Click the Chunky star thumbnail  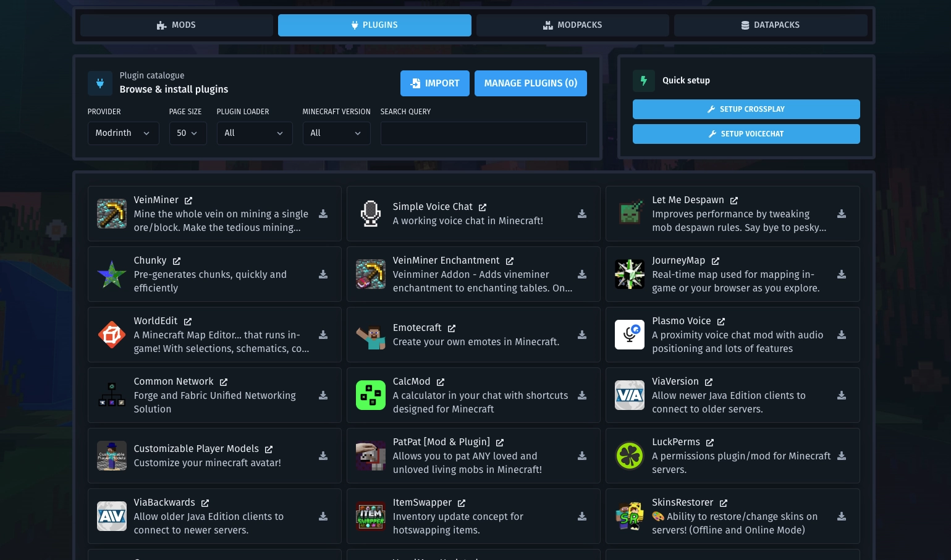(x=112, y=274)
